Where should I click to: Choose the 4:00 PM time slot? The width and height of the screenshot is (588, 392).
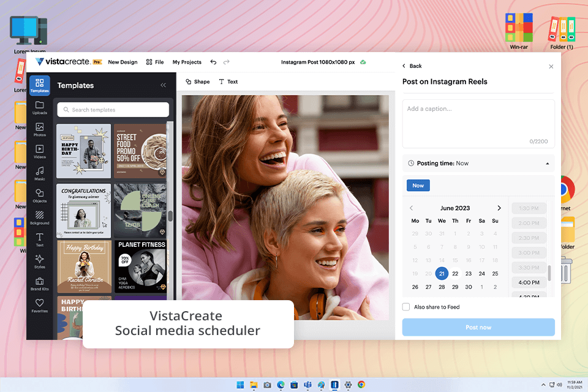[x=529, y=282]
